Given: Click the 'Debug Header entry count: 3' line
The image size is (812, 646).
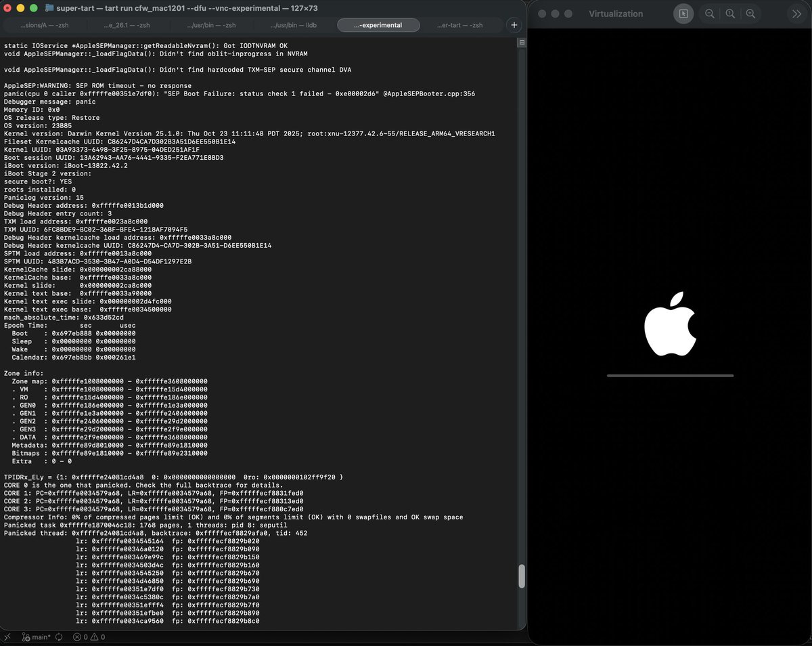Looking at the screenshot, I should point(58,213).
